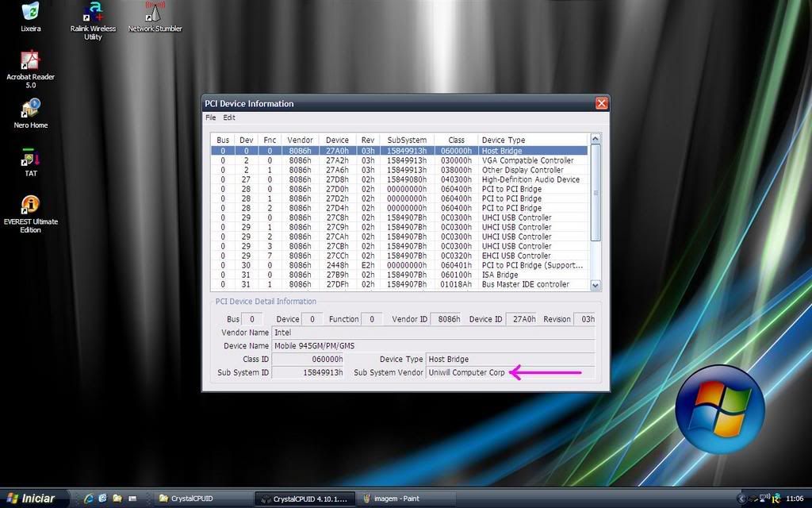Open the Edit menu
Screen dimensions: 812x508
228,117
